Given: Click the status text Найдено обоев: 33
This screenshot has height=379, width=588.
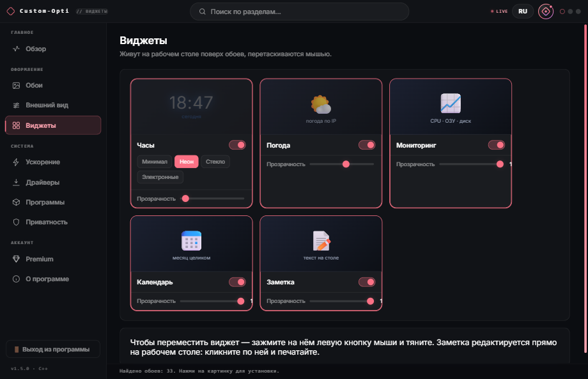Looking at the screenshot, I should 148,371.
